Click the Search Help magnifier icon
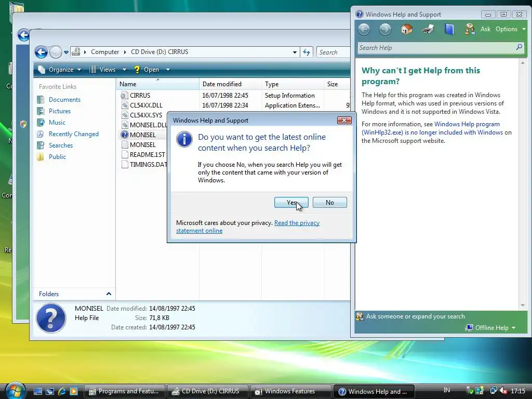The image size is (532, 399). 519,47
